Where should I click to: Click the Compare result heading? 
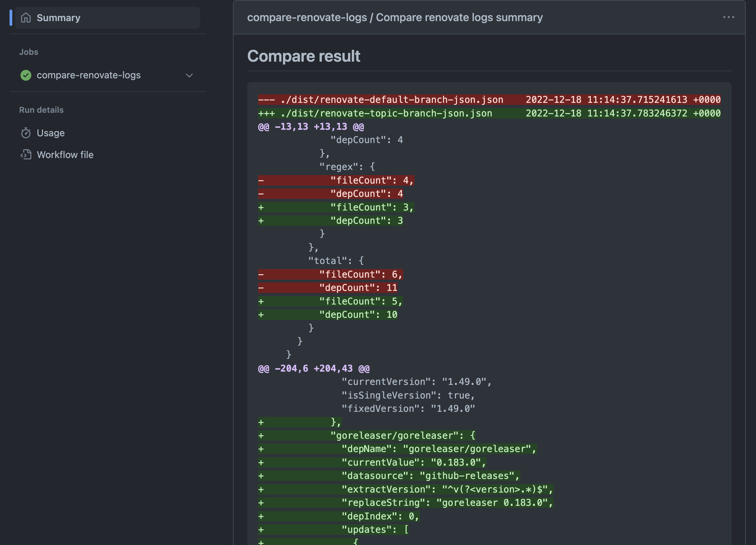click(x=303, y=56)
